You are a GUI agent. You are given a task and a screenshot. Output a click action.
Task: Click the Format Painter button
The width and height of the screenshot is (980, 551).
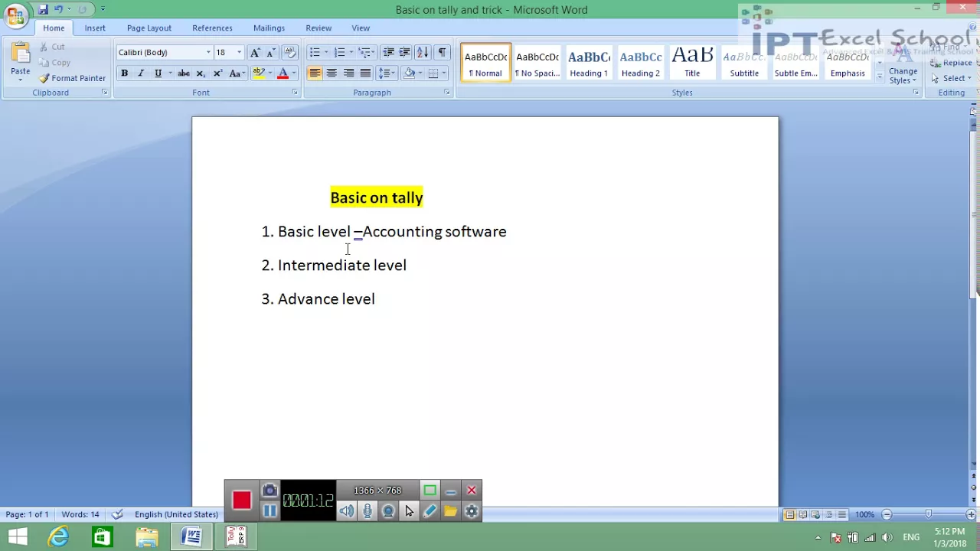73,78
